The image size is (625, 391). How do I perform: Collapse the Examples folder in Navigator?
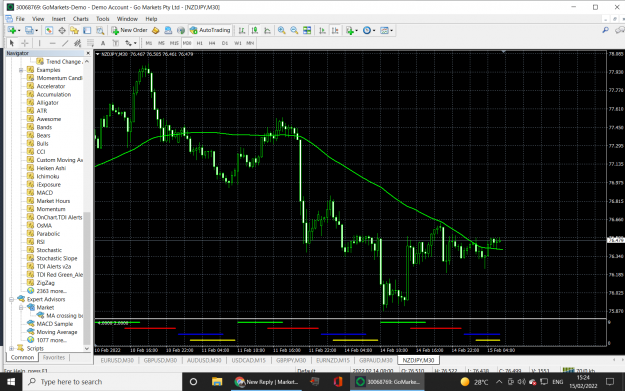pos(21,70)
